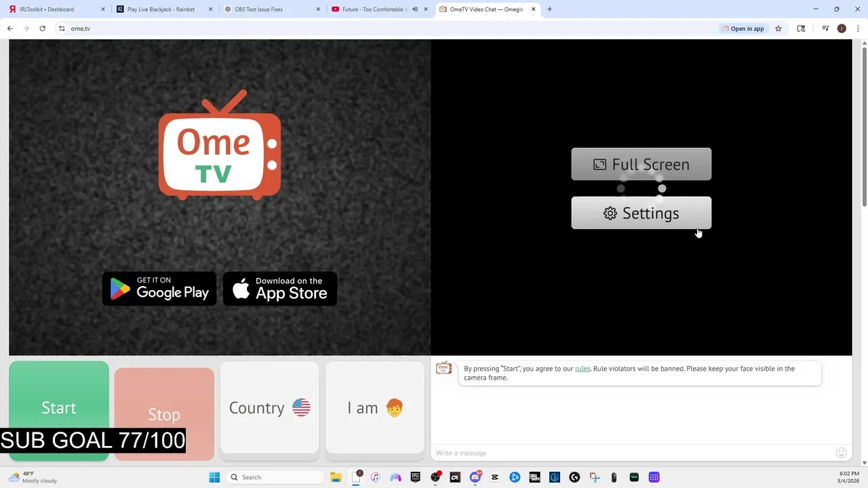Open the Google Play download badge

(x=159, y=289)
